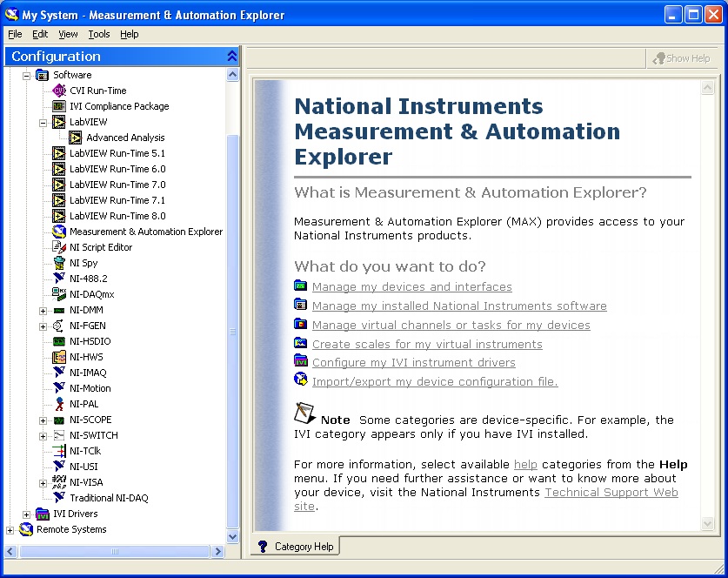
Task: Click the NI-IMAQ icon
Action: pos(59,373)
